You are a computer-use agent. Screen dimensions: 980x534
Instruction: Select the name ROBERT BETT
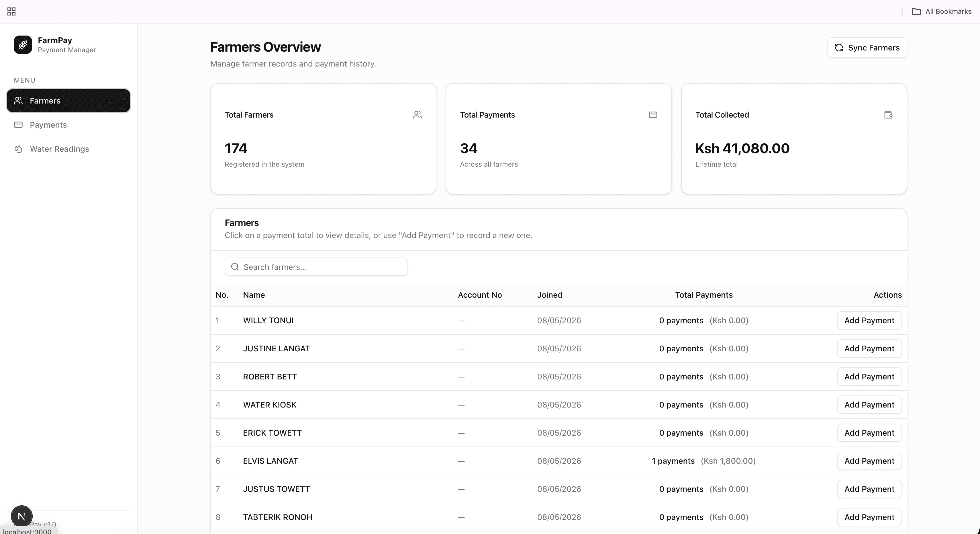tap(270, 377)
